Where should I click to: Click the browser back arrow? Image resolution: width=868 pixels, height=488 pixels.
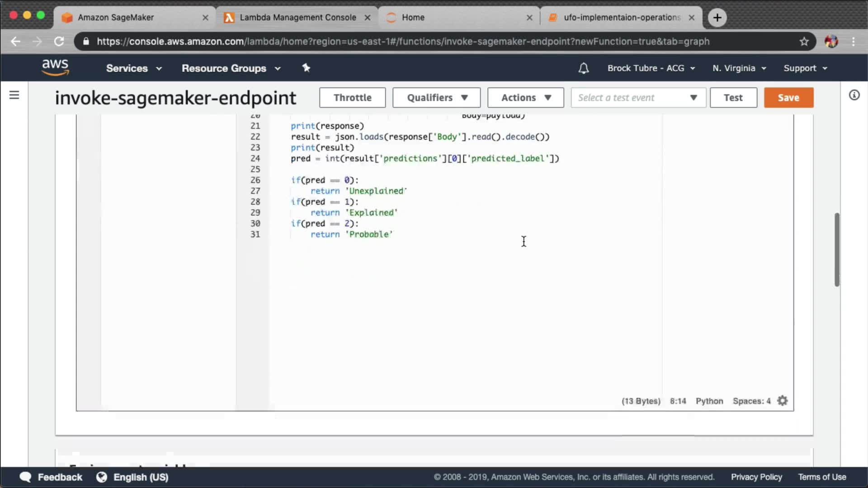[16, 42]
